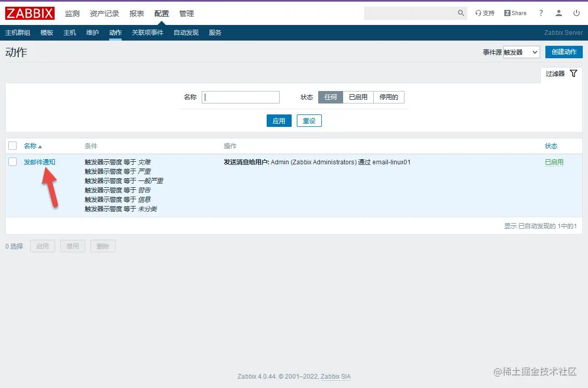
Task: Click the Zabbix SIA footer link
Action: pyautogui.click(x=336, y=377)
